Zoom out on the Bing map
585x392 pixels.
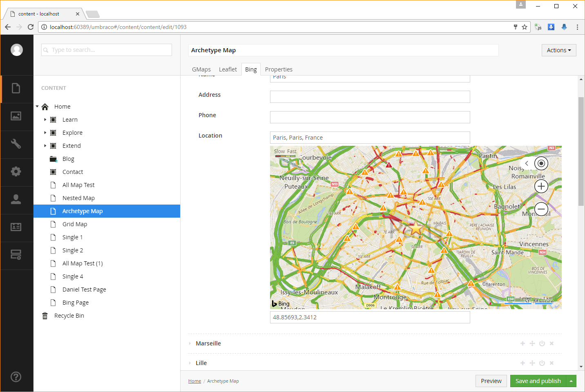[541, 209]
